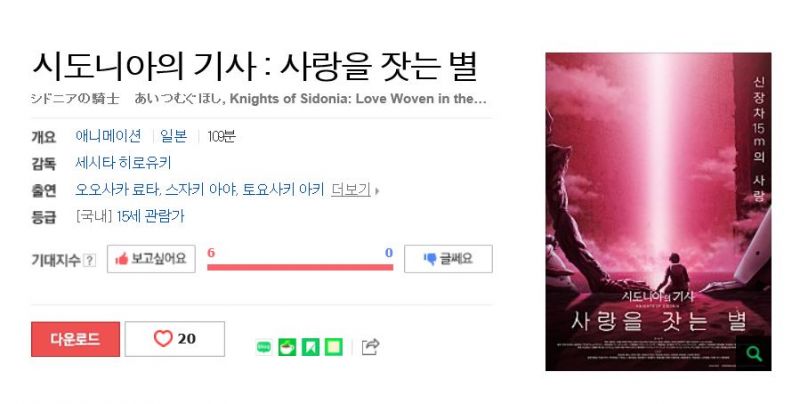Click the green bookmark share icon

(x=310, y=347)
